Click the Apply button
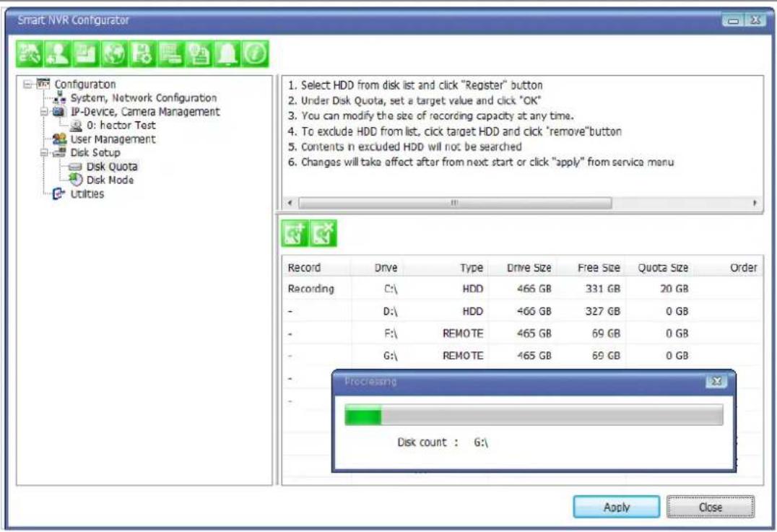This screenshot has height=532, width=777. [617, 507]
